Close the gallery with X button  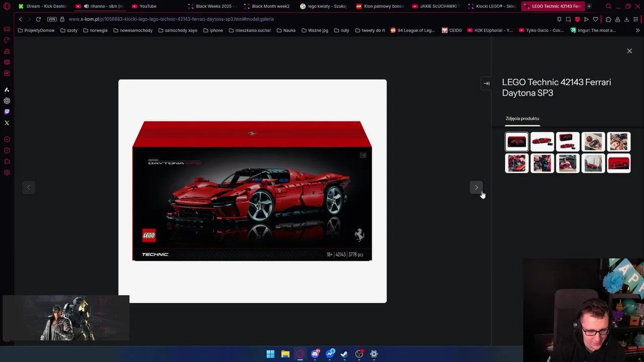pyautogui.click(x=629, y=51)
